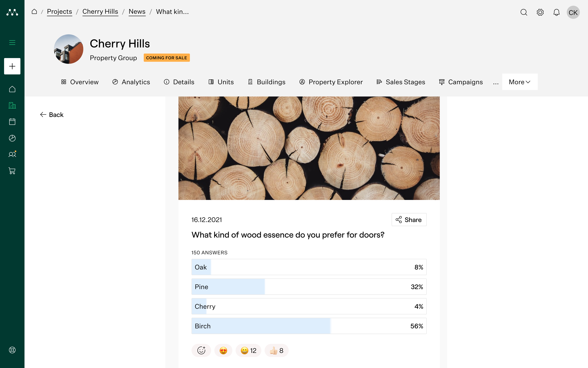The image size is (588, 368).
Task: Open the help lifebuoy icon
Action: coord(12,350)
